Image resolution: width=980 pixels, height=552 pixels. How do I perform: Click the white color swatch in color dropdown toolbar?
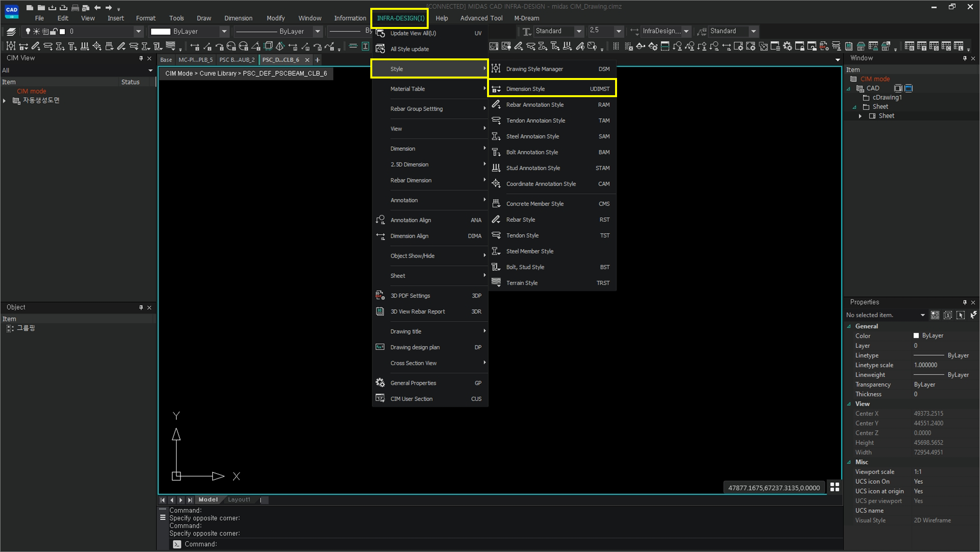[x=160, y=31]
